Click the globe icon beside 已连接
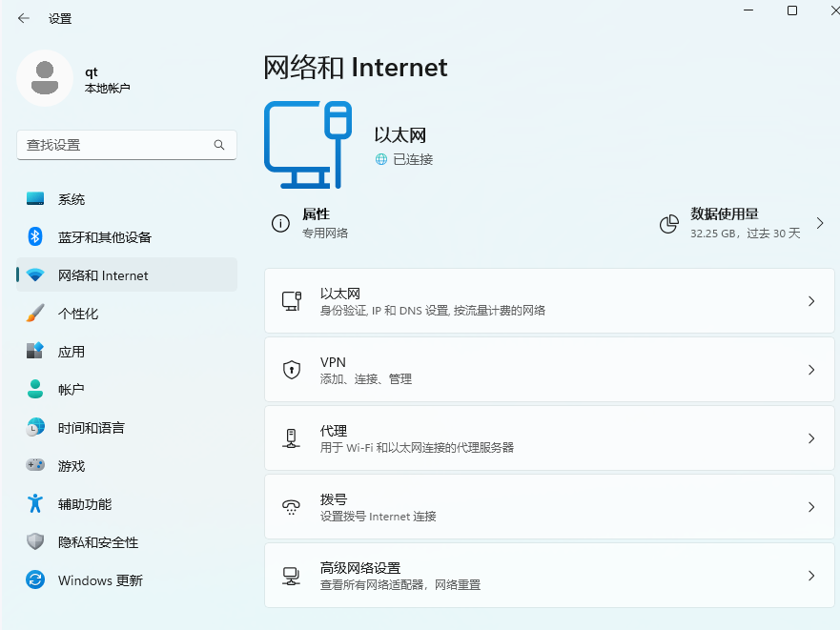 tap(380, 159)
